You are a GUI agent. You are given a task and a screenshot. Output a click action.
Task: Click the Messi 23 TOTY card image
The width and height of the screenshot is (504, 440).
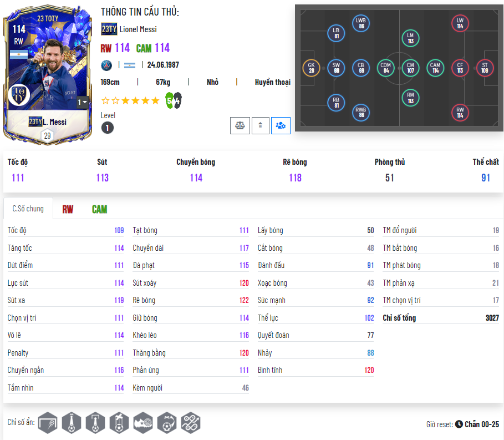coord(47,75)
